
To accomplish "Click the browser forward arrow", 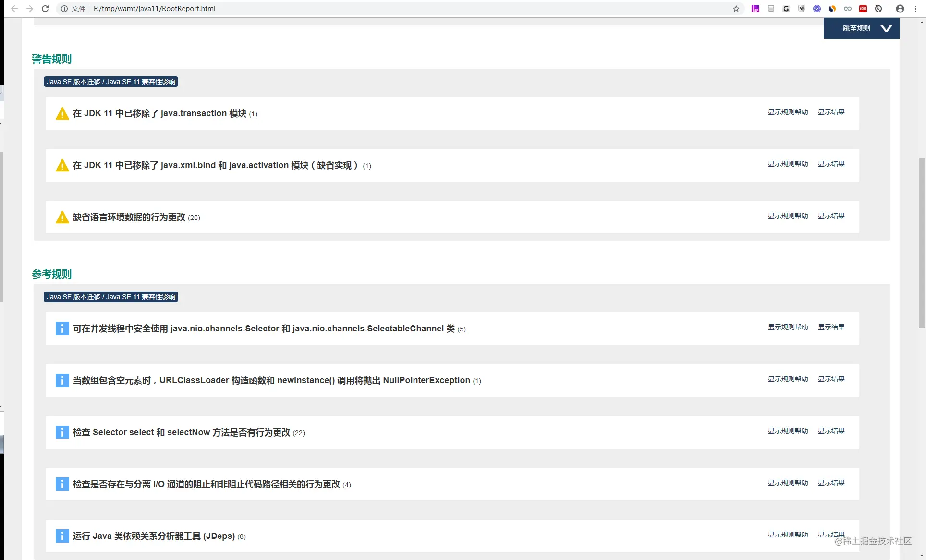I will [x=30, y=9].
